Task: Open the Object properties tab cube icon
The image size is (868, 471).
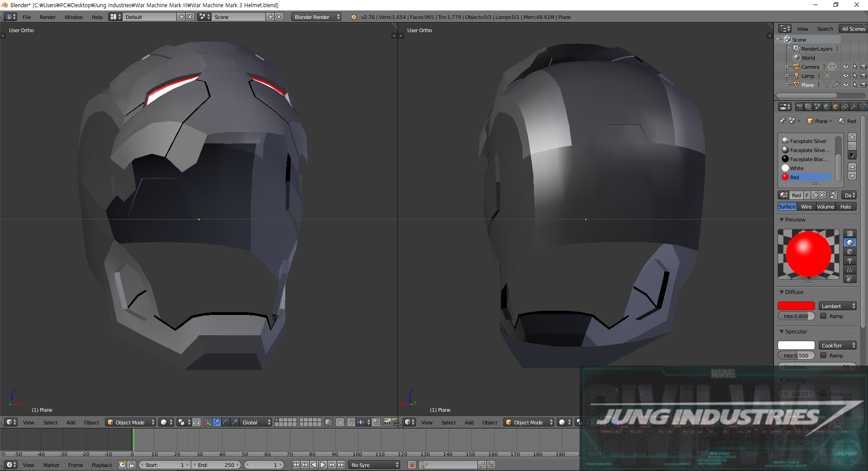Action: [x=835, y=107]
